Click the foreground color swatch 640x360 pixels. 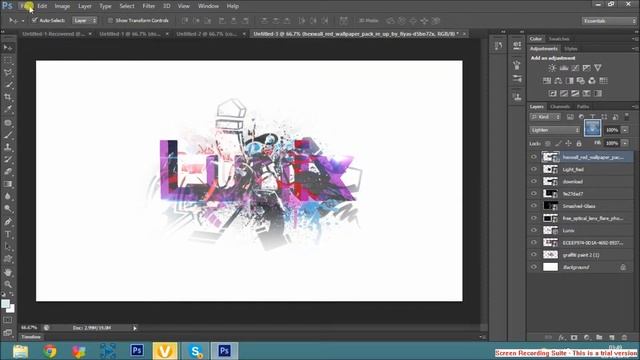(5, 304)
